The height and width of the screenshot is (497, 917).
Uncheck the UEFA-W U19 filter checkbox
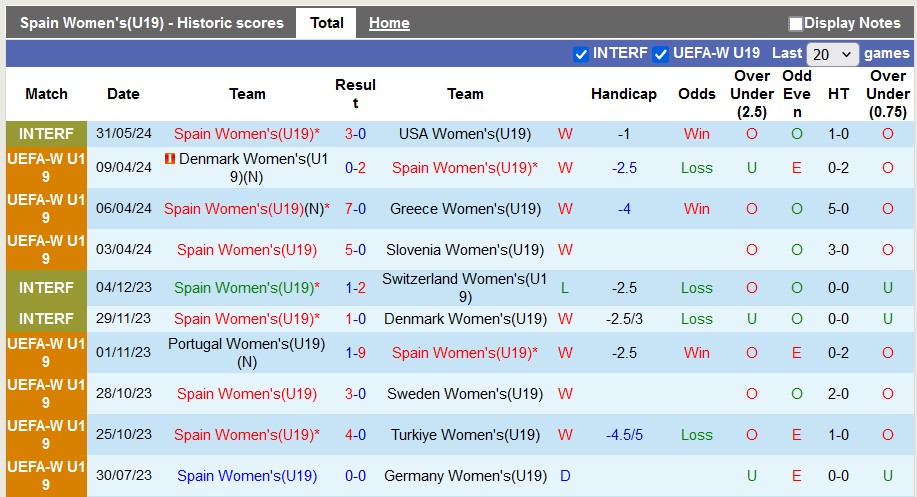coord(660,54)
